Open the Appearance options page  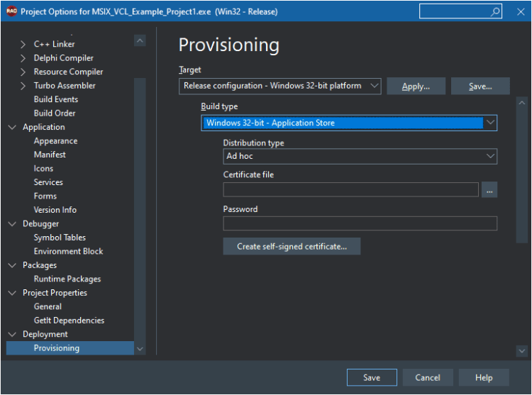[x=55, y=141]
